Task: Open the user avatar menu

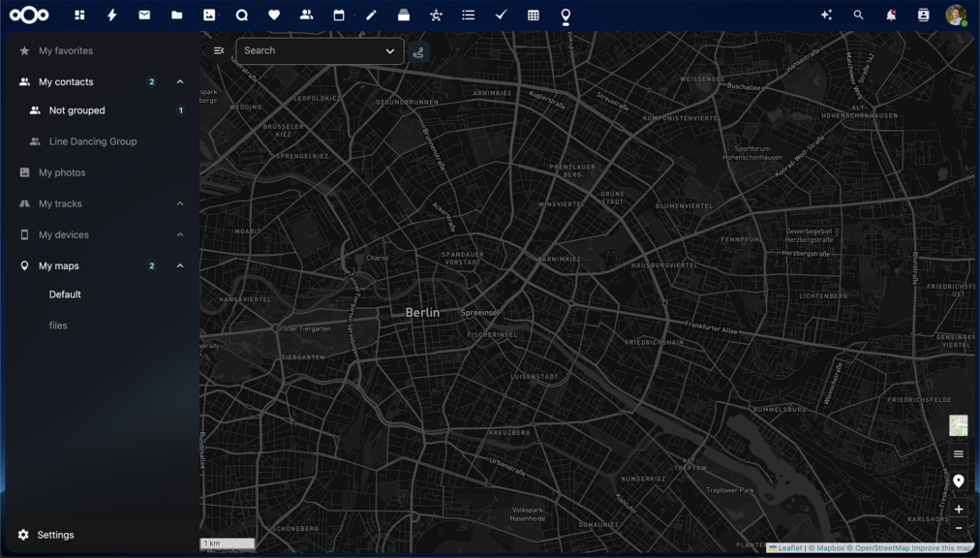Action: (x=955, y=15)
